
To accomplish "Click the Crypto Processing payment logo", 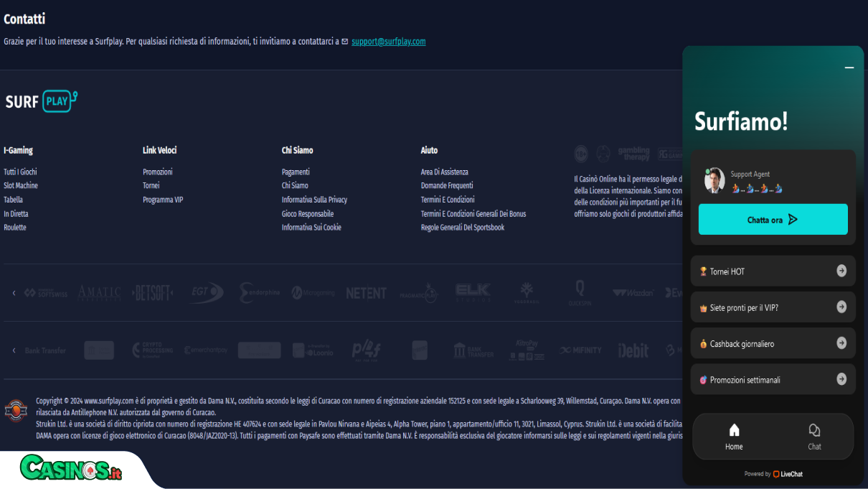I will coord(153,350).
